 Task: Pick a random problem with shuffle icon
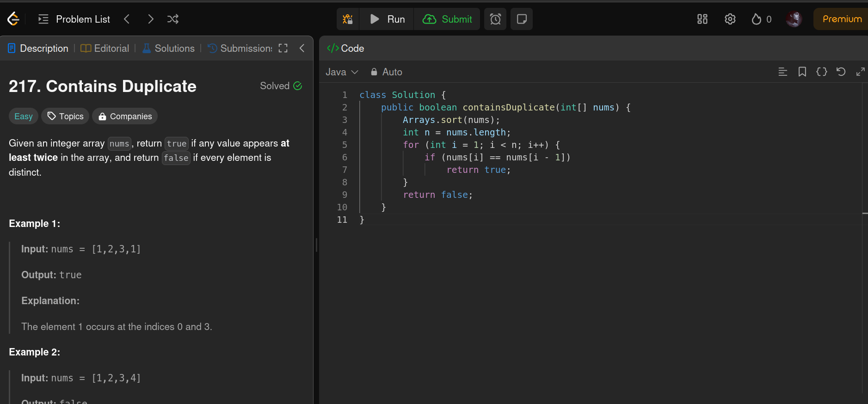click(173, 19)
